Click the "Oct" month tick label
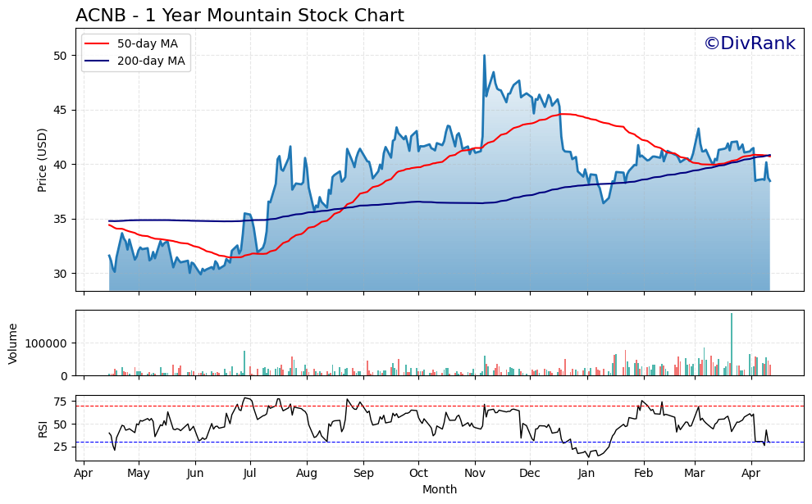This screenshot has width=812, height=504. click(418, 473)
